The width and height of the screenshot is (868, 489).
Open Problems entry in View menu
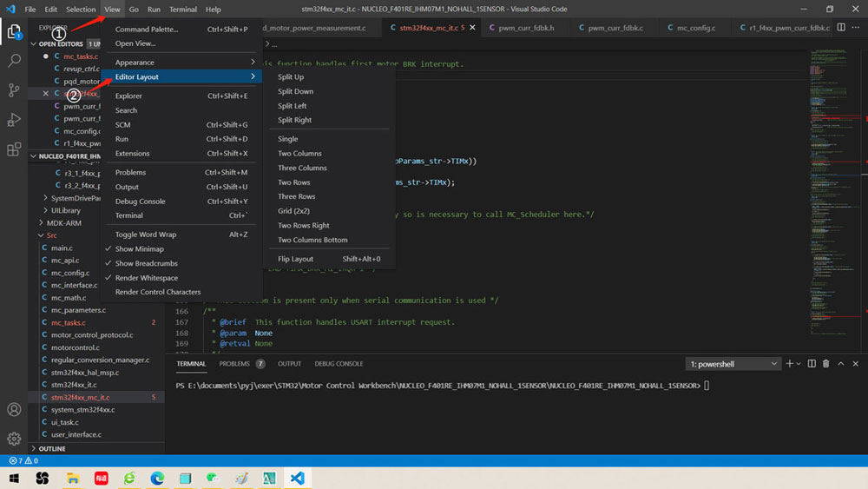click(x=181, y=172)
